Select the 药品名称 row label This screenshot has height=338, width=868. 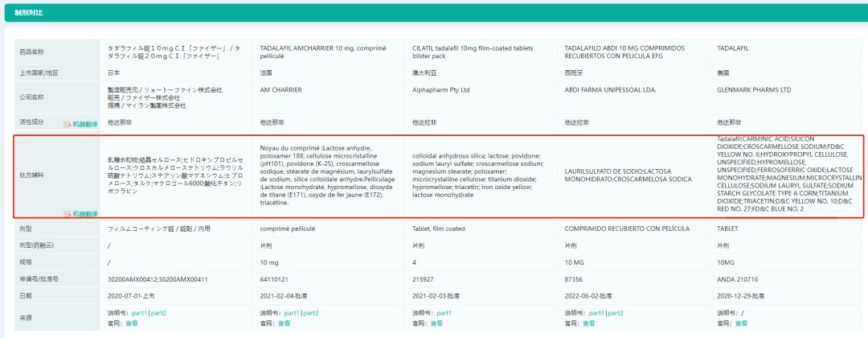(x=31, y=52)
